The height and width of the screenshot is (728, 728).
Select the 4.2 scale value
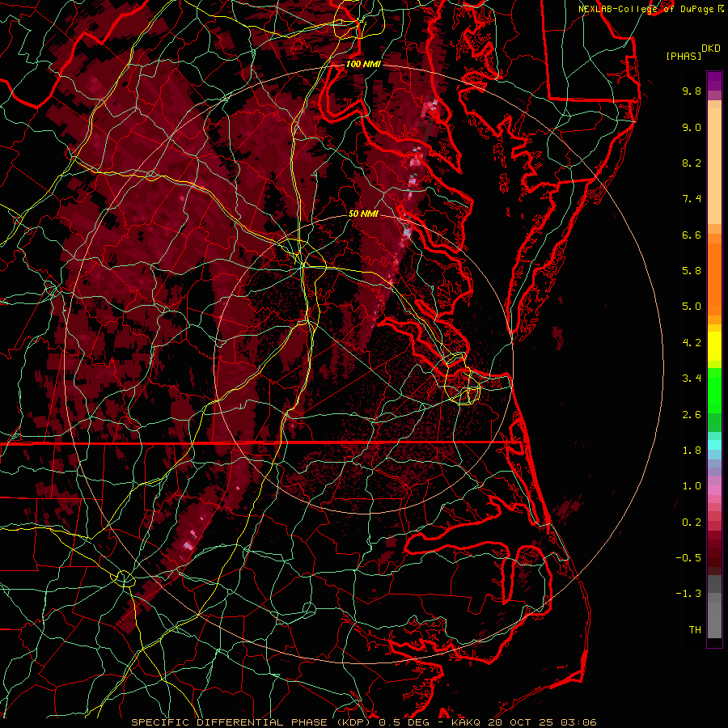pos(692,343)
